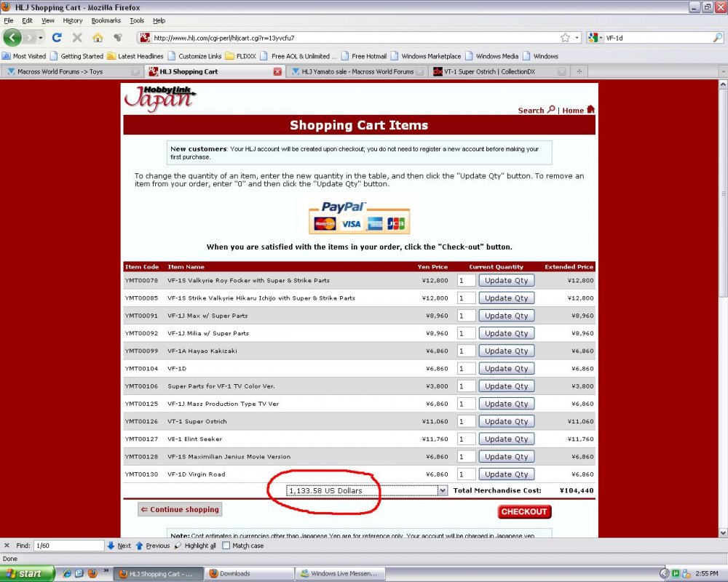Launch Firefox from the quick launch icon
728x582 pixels.
(x=93, y=574)
